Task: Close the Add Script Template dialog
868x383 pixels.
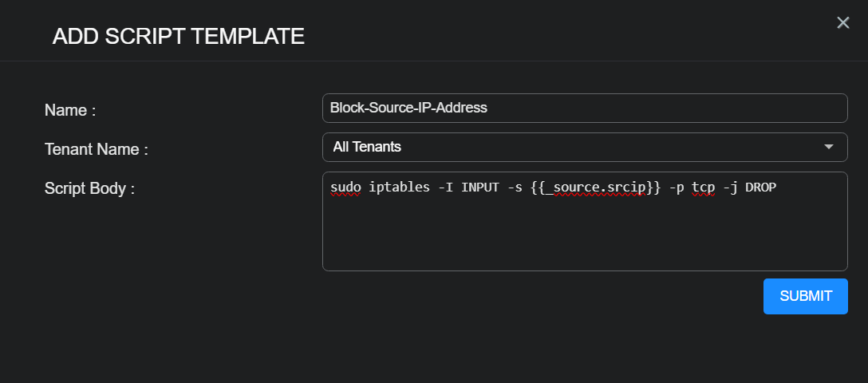Action: click(843, 23)
